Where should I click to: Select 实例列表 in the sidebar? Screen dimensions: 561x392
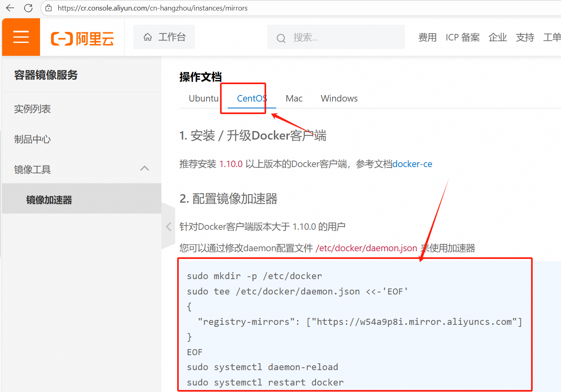click(x=82, y=109)
